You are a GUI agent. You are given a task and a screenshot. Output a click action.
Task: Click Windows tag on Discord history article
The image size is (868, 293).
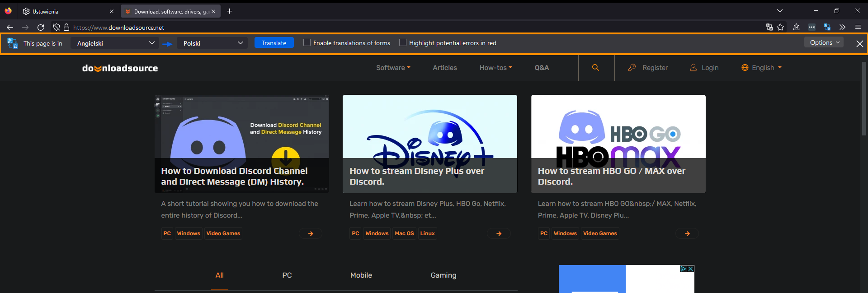pyautogui.click(x=189, y=233)
